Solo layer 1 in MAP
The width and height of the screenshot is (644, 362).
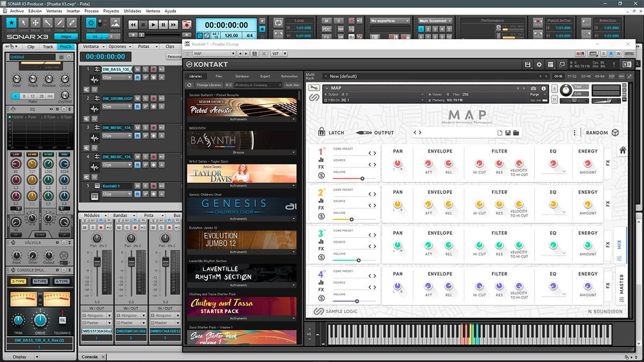[321, 175]
